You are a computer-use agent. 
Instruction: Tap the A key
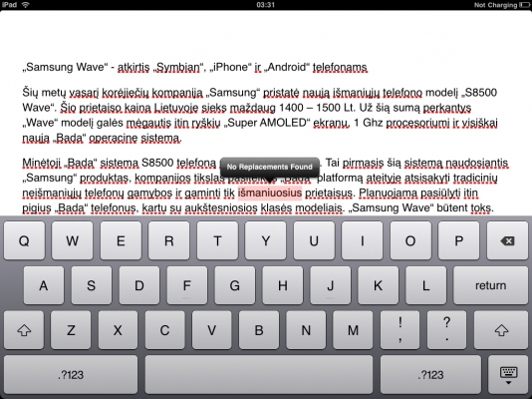point(44,285)
